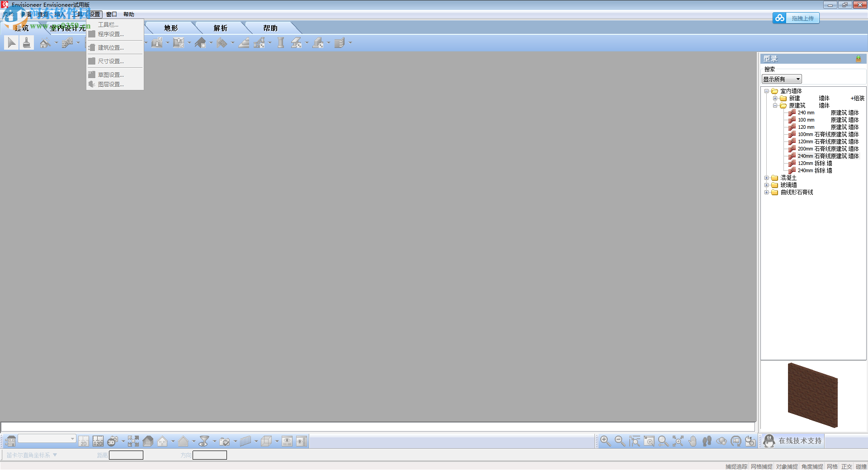Click the zoom in magnifier
The height and width of the screenshot is (470, 868).
coord(605,441)
